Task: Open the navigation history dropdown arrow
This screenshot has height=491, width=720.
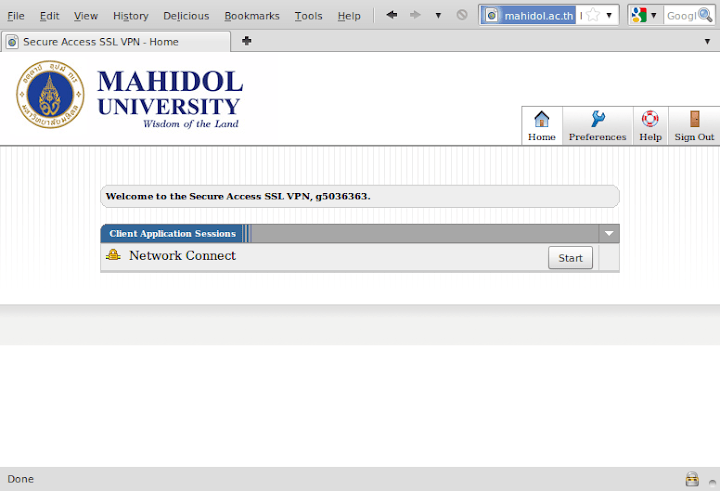Action: click(x=438, y=16)
